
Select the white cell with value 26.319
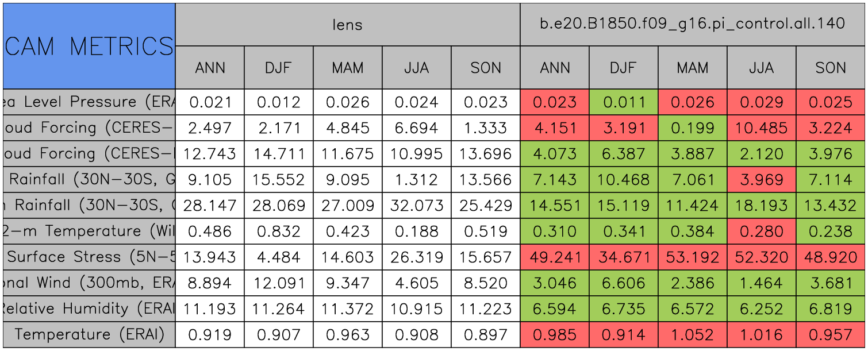(x=416, y=257)
